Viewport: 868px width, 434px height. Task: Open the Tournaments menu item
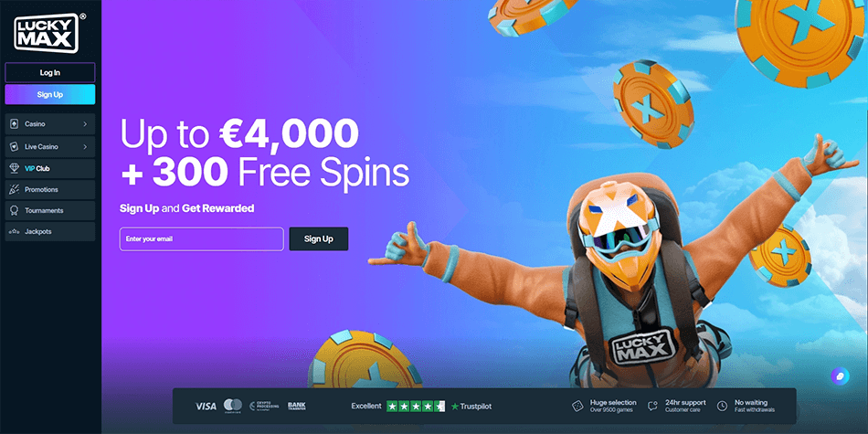pos(50,210)
